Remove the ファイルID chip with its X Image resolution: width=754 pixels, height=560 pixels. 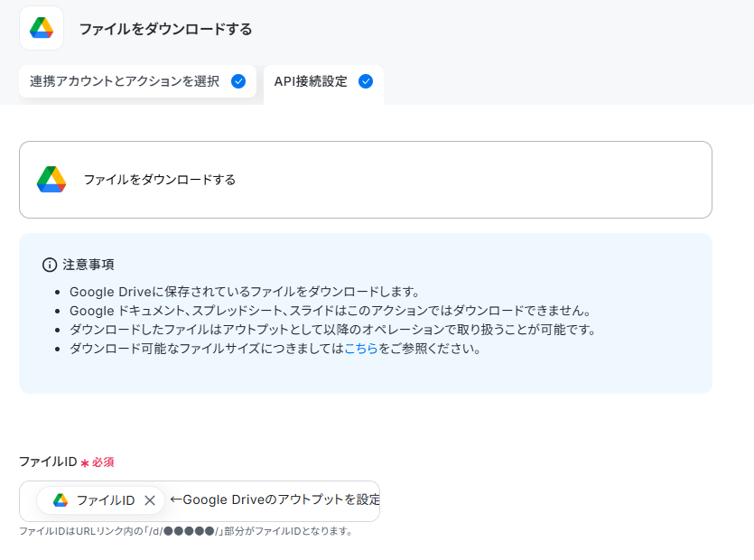pyautogui.click(x=150, y=500)
